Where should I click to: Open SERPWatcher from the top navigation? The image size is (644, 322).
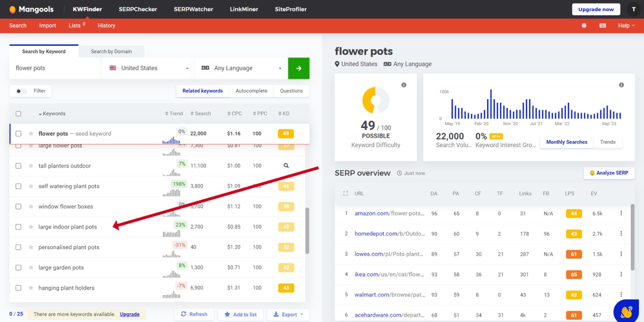point(193,9)
